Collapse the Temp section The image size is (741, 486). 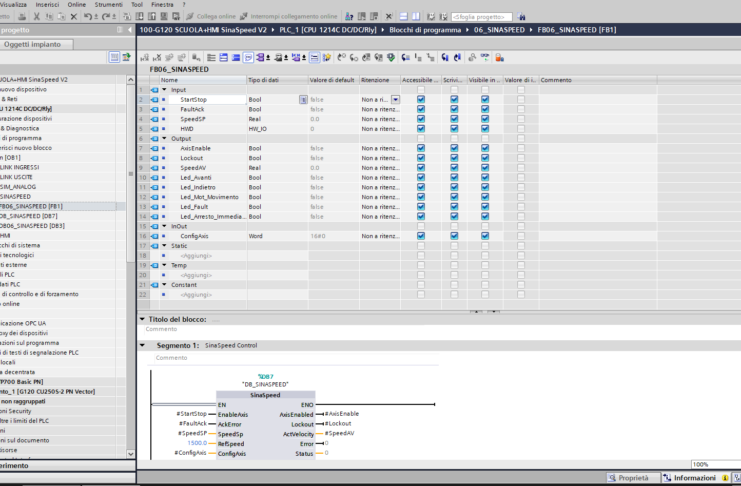point(164,265)
